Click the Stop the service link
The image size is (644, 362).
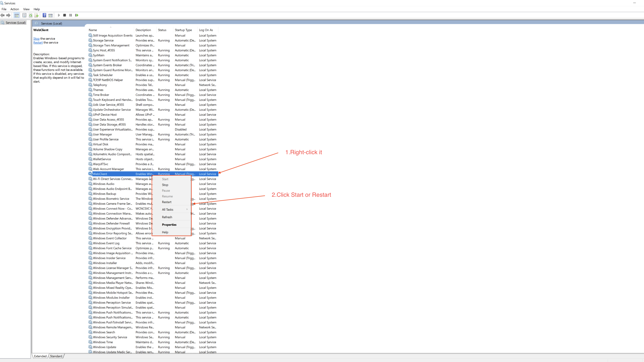point(36,39)
